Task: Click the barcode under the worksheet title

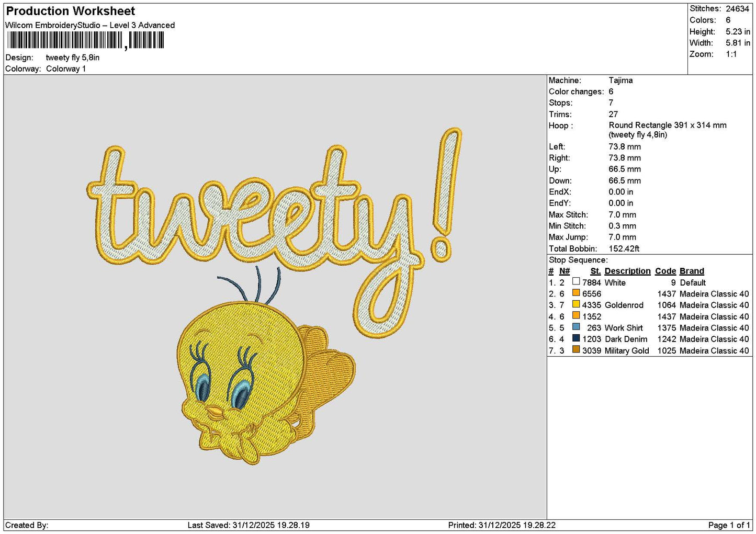Action: [86, 40]
